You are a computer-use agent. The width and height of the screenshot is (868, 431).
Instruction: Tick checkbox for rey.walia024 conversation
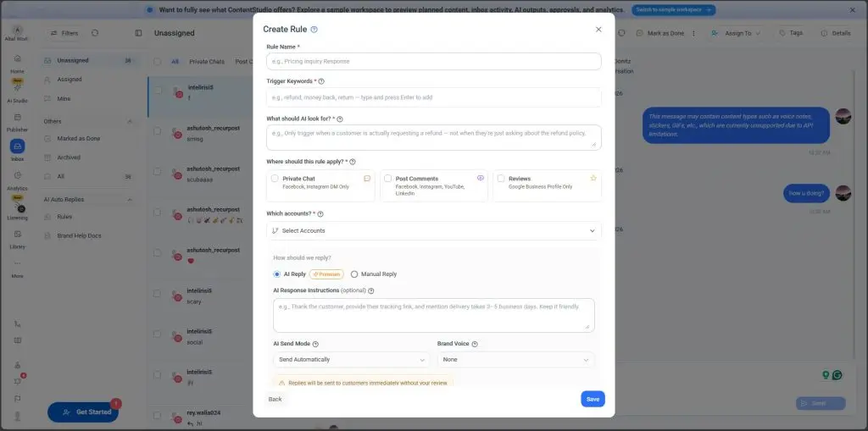click(x=158, y=415)
